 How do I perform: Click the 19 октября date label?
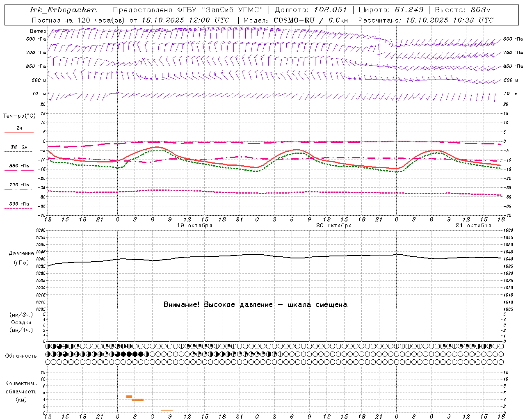tap(194, 226)
